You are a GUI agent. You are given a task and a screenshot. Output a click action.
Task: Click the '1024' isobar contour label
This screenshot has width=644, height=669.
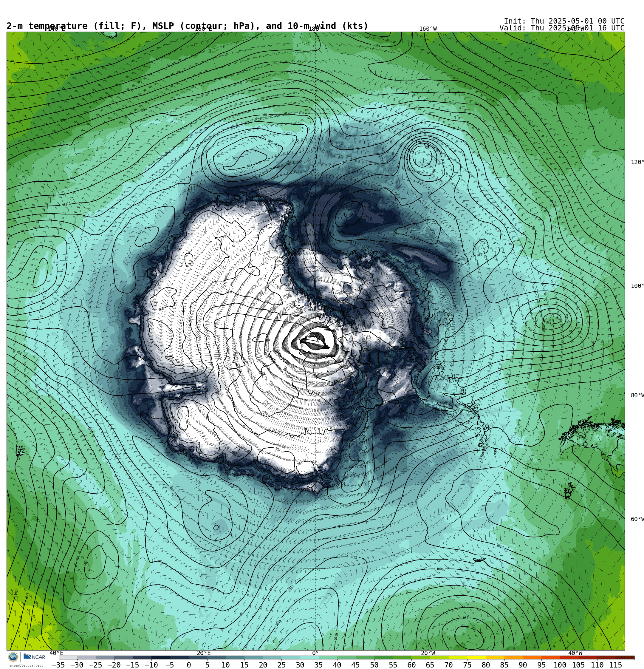[64, 76]
